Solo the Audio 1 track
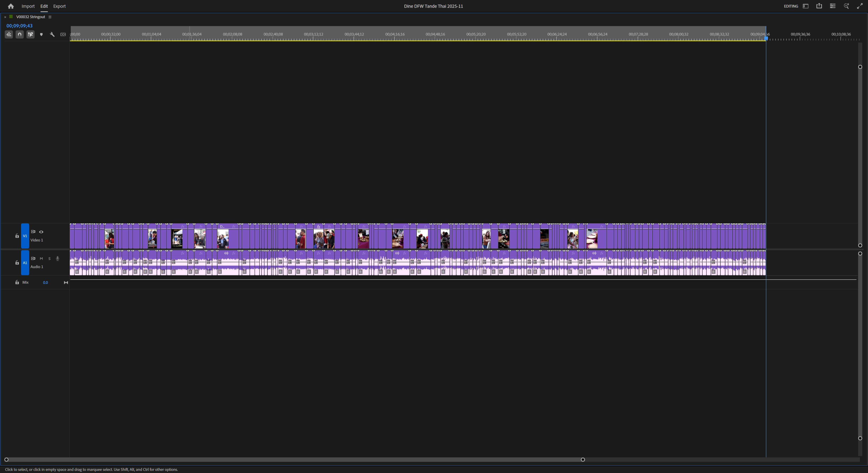 (49, 259)
